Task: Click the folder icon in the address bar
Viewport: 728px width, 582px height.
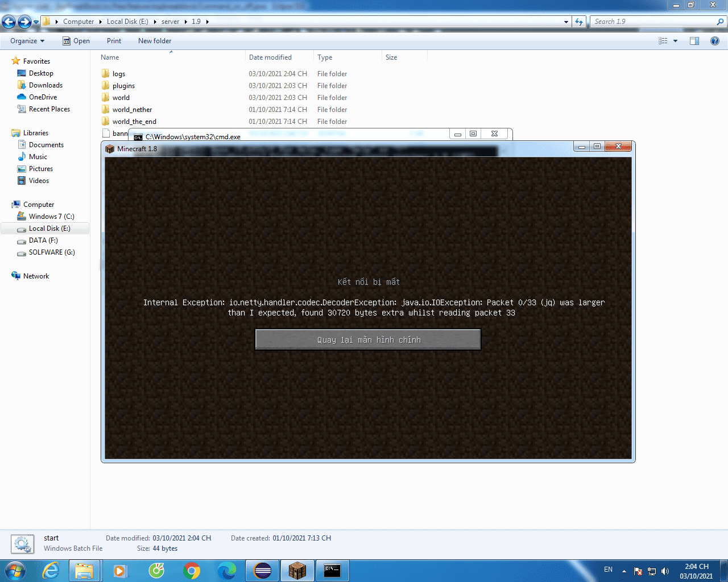Action: (x=47, y=22)
